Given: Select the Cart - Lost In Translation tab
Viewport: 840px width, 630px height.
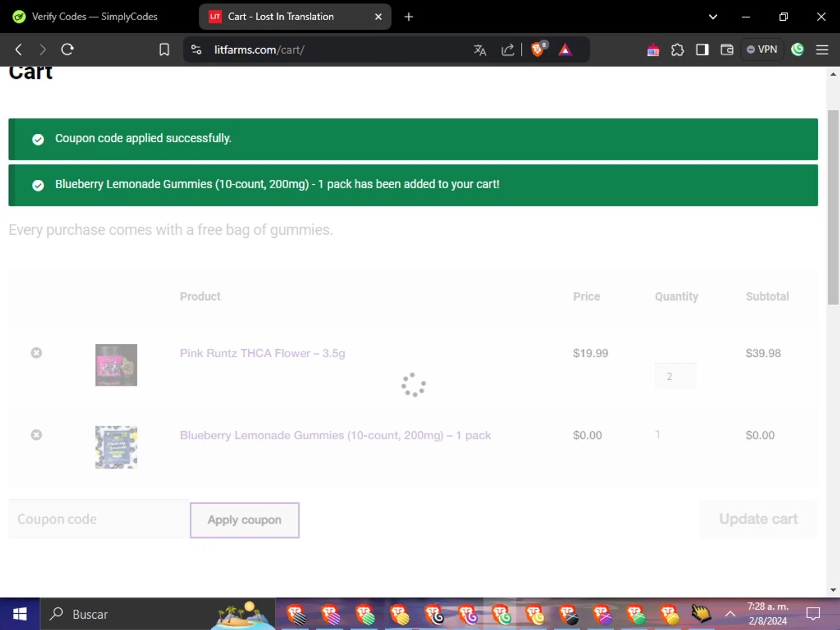Looking at the screenshot, I should coord(295,17).
